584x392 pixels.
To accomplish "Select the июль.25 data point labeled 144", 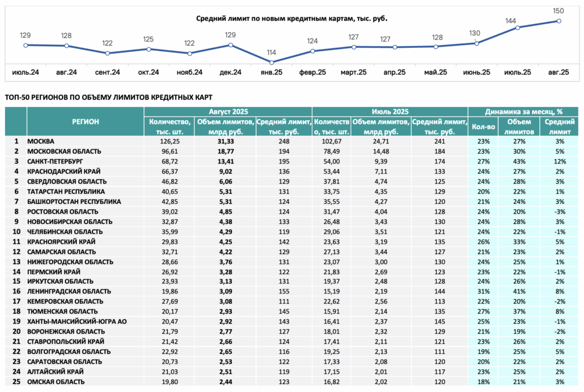I will [x=518, y=27].
